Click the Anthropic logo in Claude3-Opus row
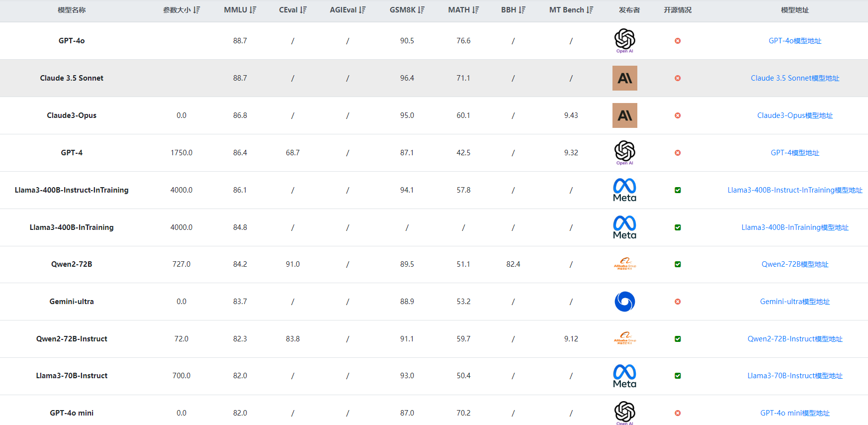Image resolution: width=868 pixels, height=425 pixels. 624,115
